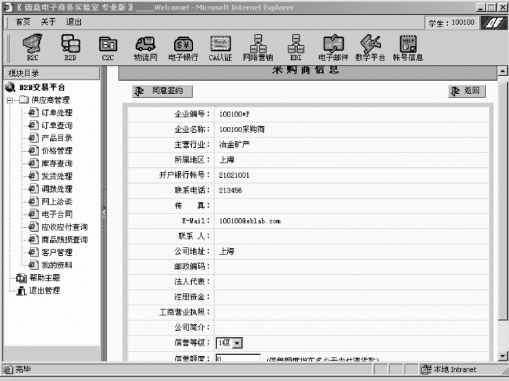Open the 教学平台 teaching platform icon
Viewport: 509px width, 381px height.
pos(370,47)
